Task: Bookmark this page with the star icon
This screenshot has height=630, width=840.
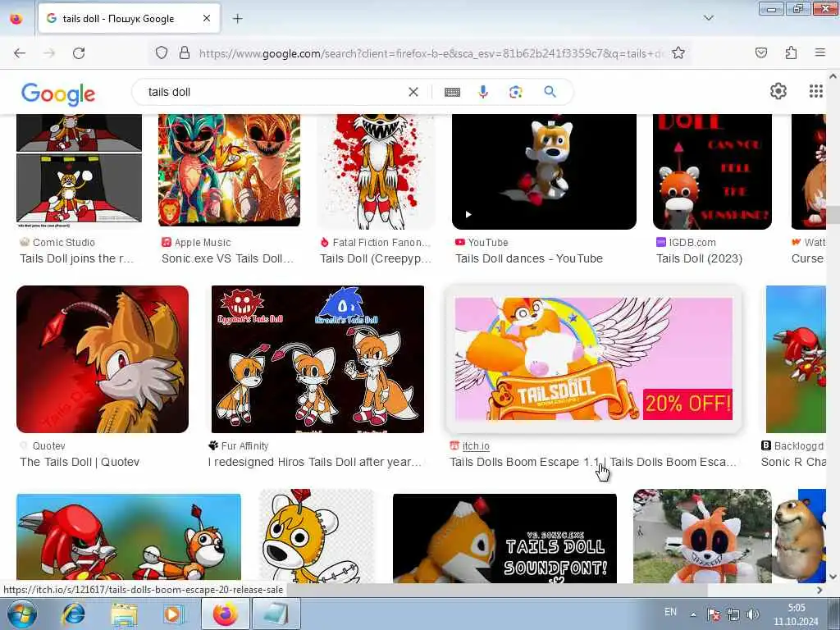Action: (x=678, y=53)
